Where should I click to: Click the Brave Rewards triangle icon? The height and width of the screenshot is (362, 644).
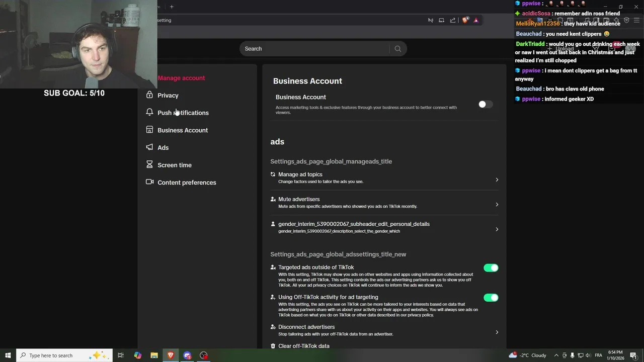[476, 20]
